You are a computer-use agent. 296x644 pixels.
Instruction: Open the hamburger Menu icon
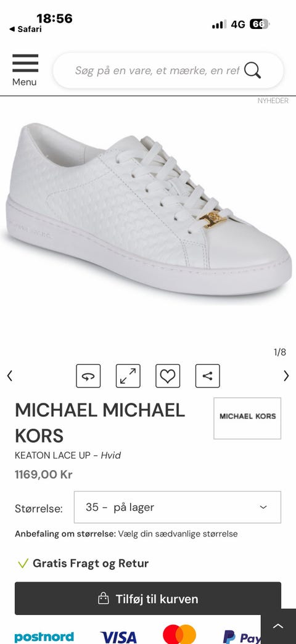click(25, 63)
